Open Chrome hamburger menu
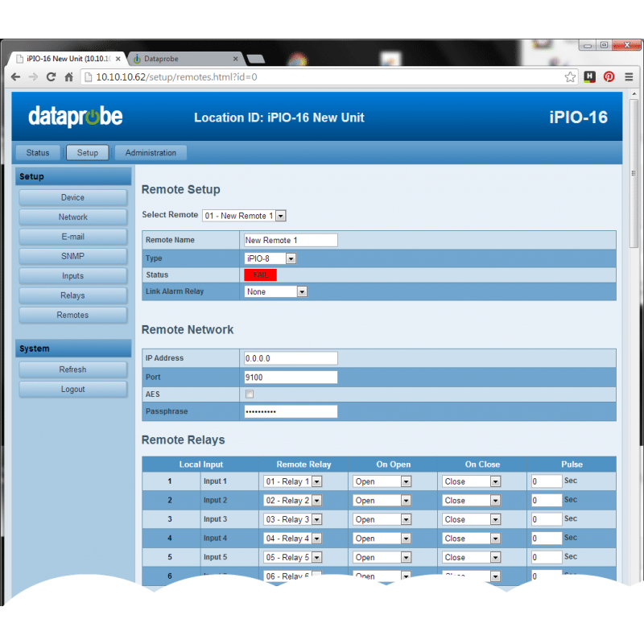 [x=629, y=76]
